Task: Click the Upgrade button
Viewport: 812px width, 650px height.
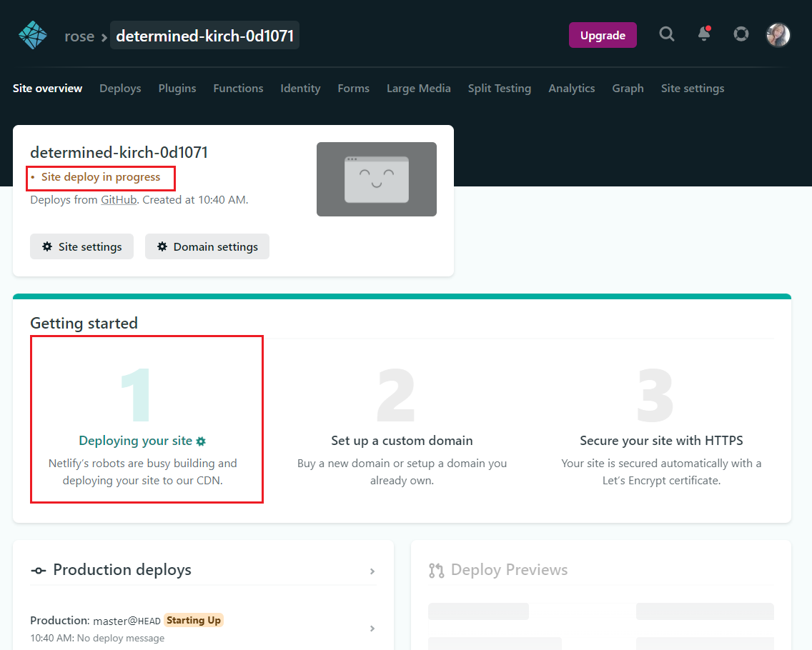Action: (603, 35)
